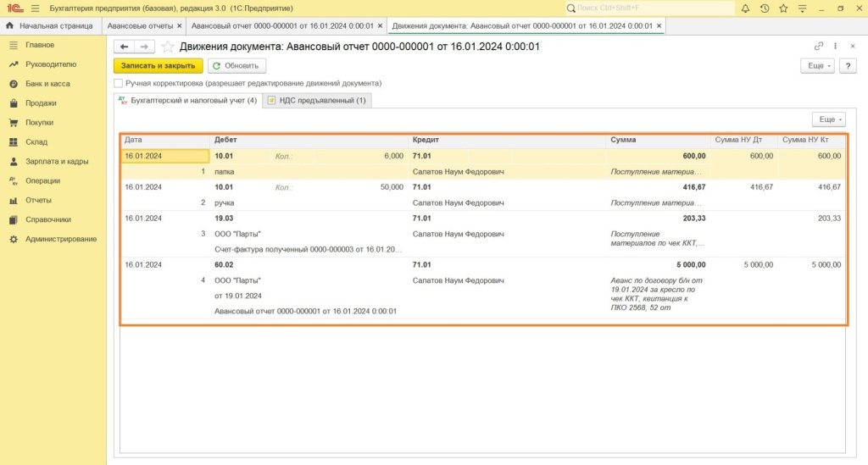Open Зарплата и кадры section
The height and width of the screenshot is (465, 868).
[57, 161]
